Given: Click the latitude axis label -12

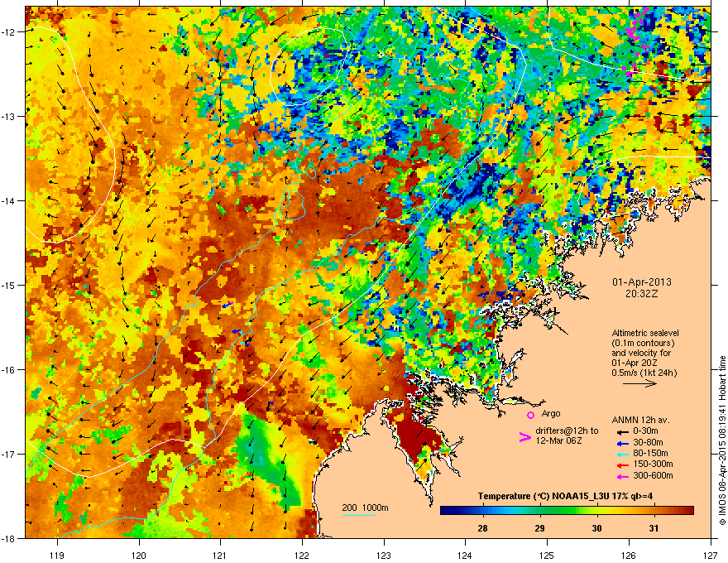Looking at the screenshot, I should 9,32.
